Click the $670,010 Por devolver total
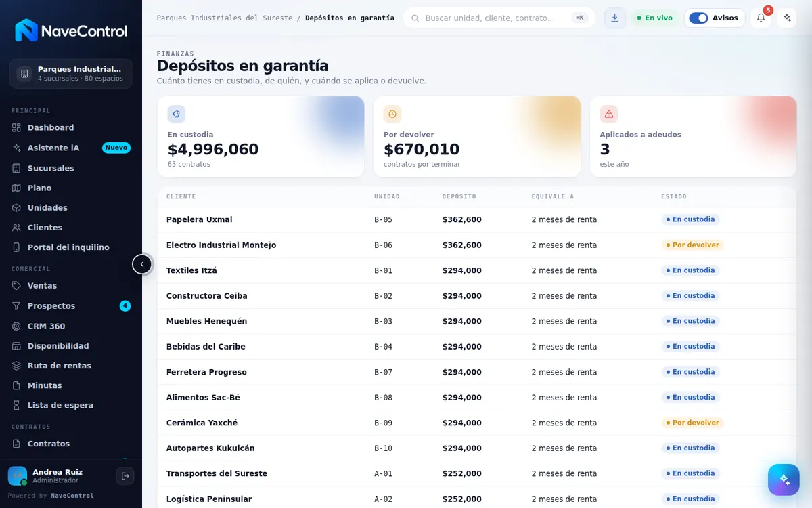The height and width of the screenshot is (508, 812). click(422, 149)
